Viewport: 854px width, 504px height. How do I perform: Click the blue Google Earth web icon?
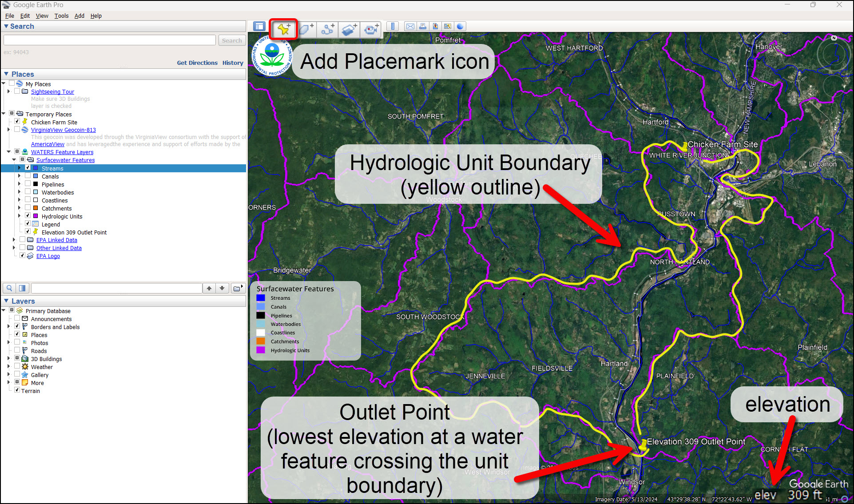(x=460, y=27)
